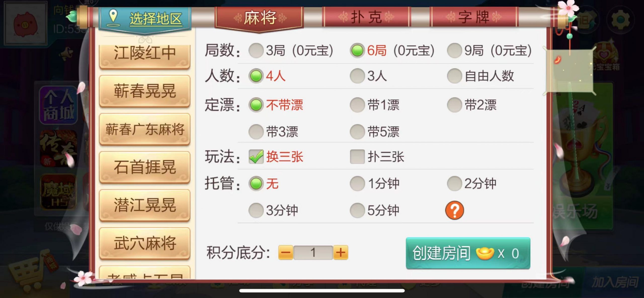Click the orange question mark help icon
The image size is (644, 298).
click(x=455, y=210)
